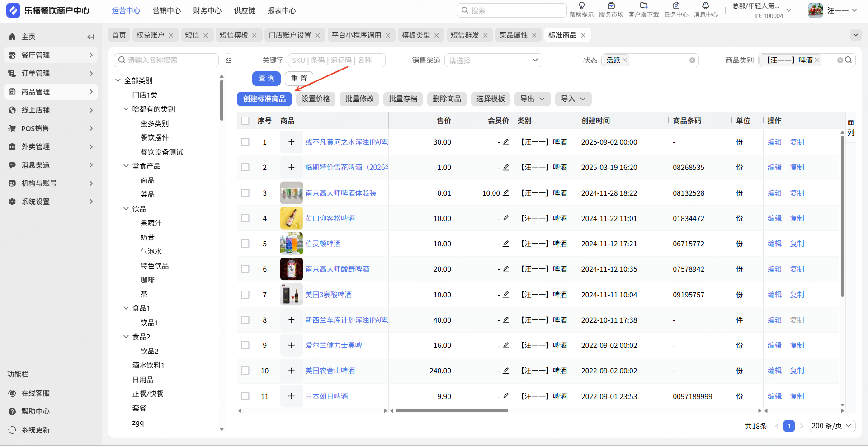Change the 200 条/页 page size
Image resolution: width=868 pixels, height=446 pixels.
(x=832, y=426)
